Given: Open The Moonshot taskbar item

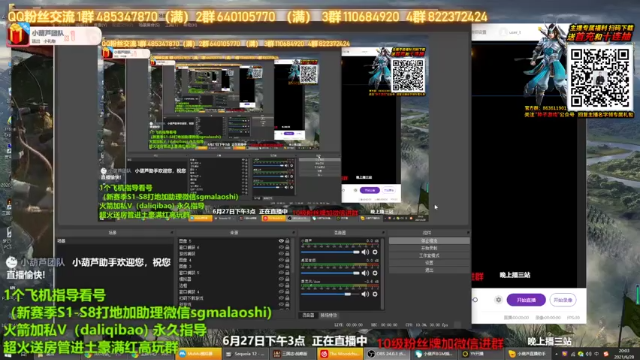Looking at the screenshot, I should tap(341, 353).
